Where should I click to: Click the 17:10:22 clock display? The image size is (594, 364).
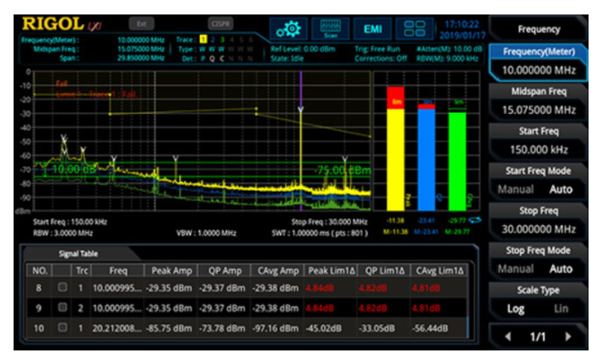[462, 24]
